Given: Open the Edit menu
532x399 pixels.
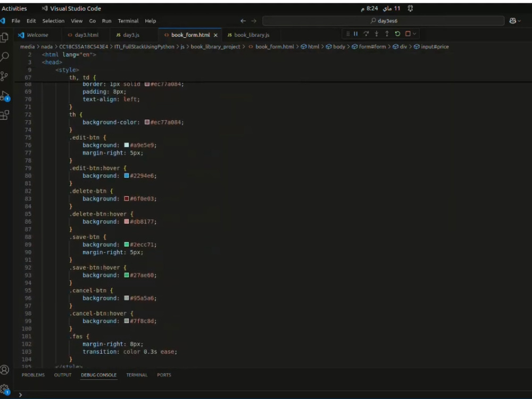Looking at the screenshot, I should pyautogui.click(x=31, y=21).
